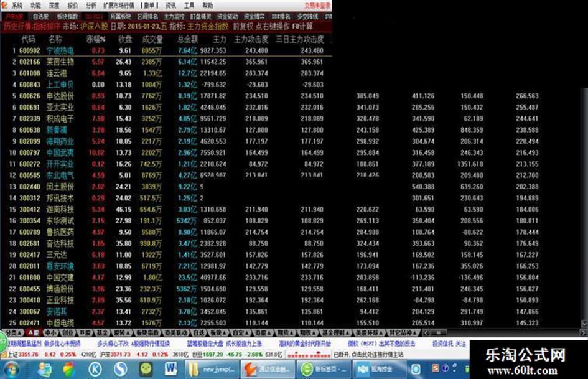Screen dimensions: 588x379
Task: Open the 系统 menu
Action: point(17,5)
